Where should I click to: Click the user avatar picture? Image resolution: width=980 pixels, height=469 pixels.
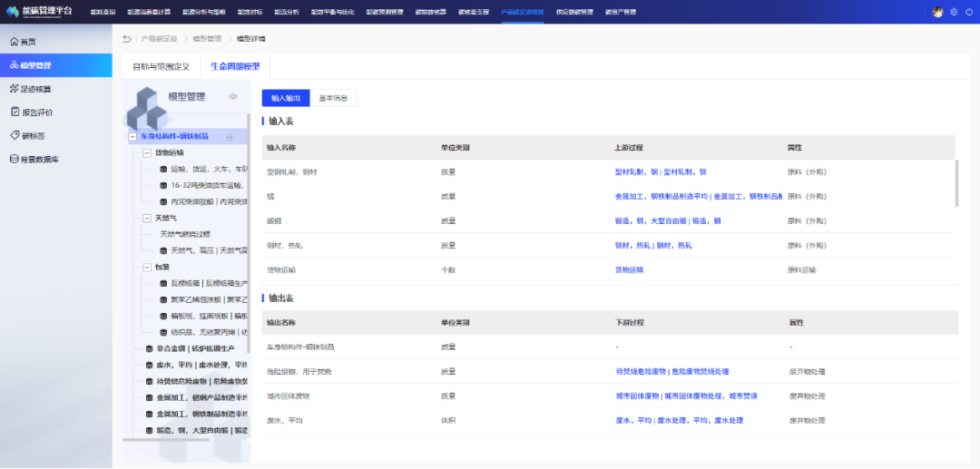pos(938,12)
